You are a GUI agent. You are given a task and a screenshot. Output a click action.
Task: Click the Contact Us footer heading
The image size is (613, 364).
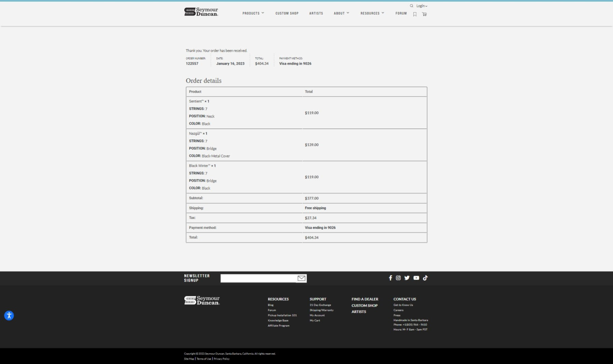[x=404, y=299]
